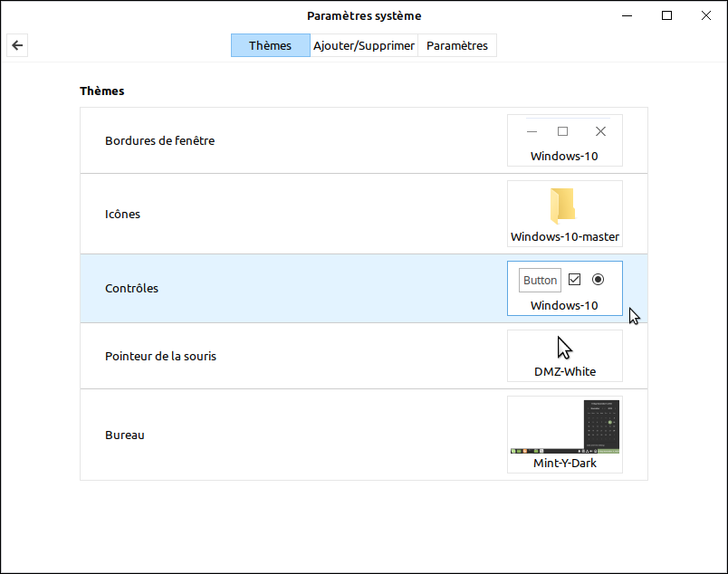Click the 'Contrôles' row label

click(x=131, y=289)
